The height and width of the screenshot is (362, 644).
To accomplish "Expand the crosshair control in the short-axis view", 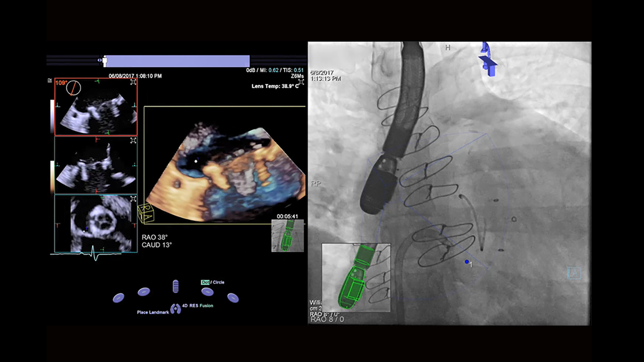I will [133, 199].
